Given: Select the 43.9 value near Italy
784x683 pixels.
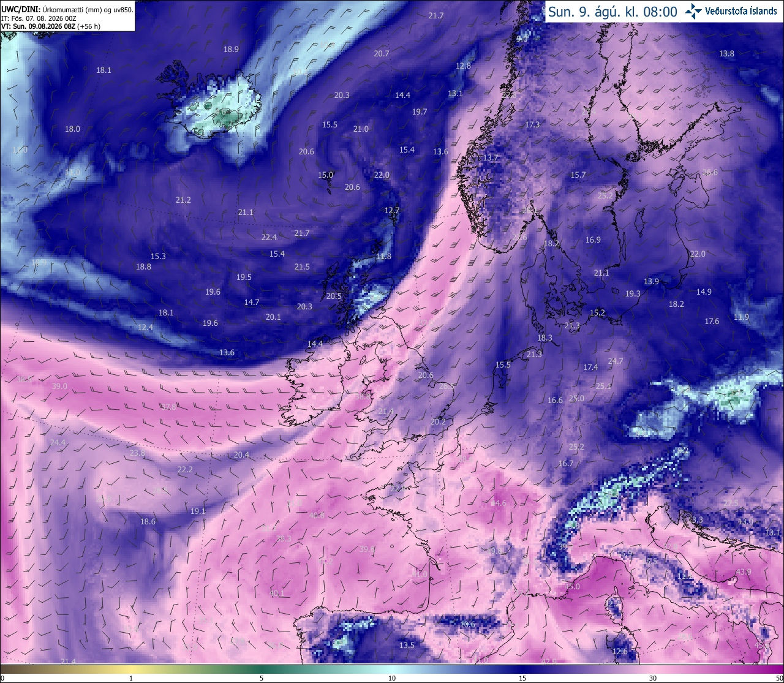Looking at the screenshot, I should [x=744, y=572].
